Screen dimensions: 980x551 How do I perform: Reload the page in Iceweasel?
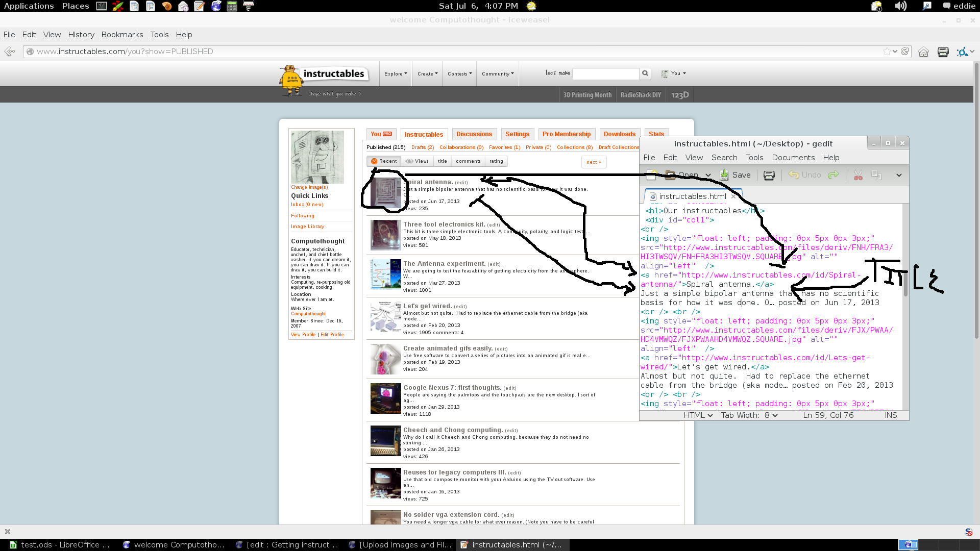(905, 52)
